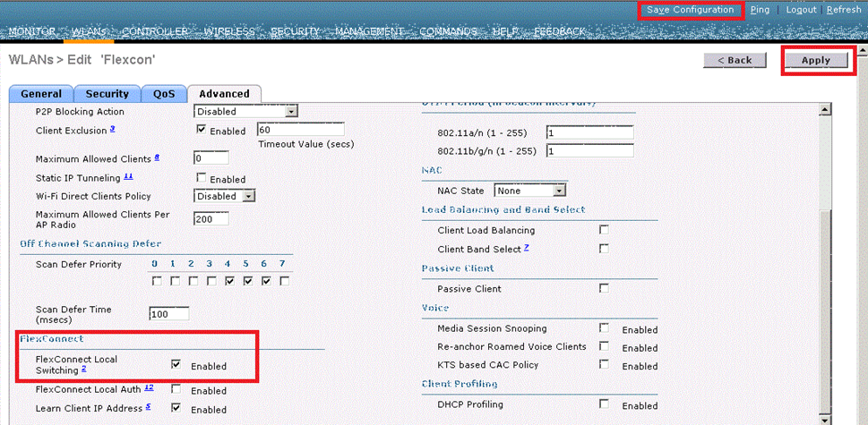Viewport: 868px width, 425px height.
Task: Open the WLANs menu
Action: [x=89, y=31]
